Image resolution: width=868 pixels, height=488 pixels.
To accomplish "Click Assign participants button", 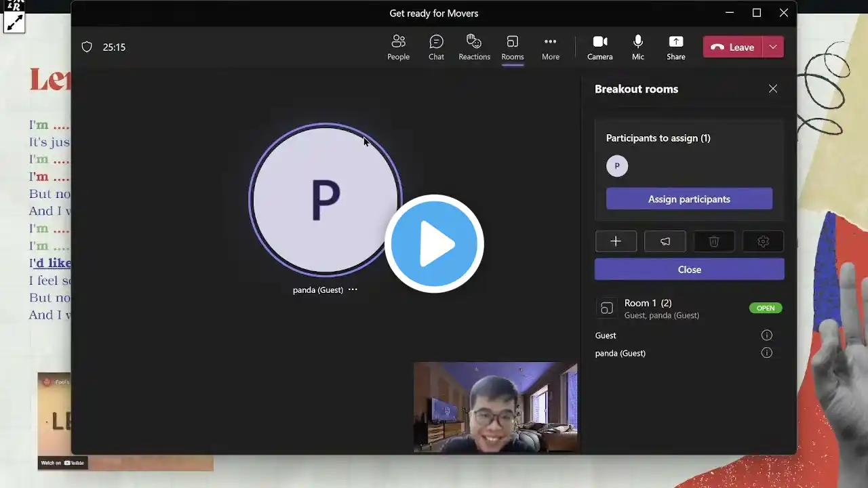I will [x=689, y=199].
